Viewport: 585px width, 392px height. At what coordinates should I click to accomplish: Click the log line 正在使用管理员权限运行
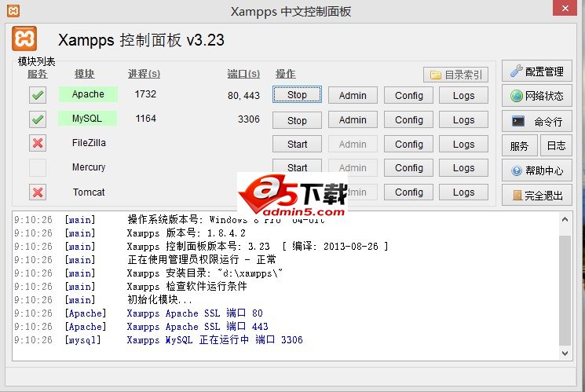tap(202, 259)
